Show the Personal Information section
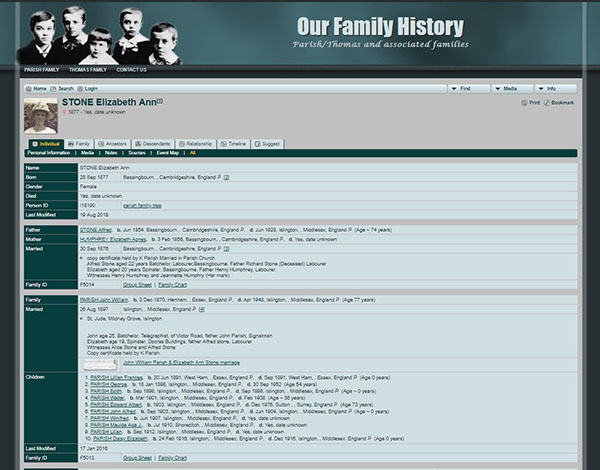 pyautogui.click(x=49, y=153)
